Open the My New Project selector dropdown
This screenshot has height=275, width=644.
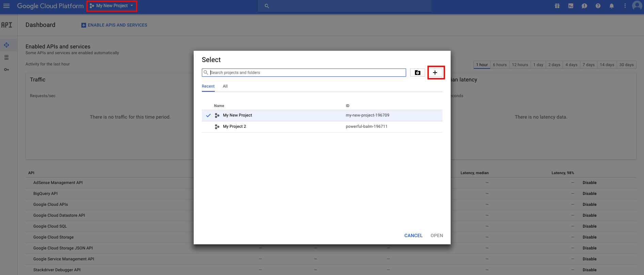click(112, 6)
